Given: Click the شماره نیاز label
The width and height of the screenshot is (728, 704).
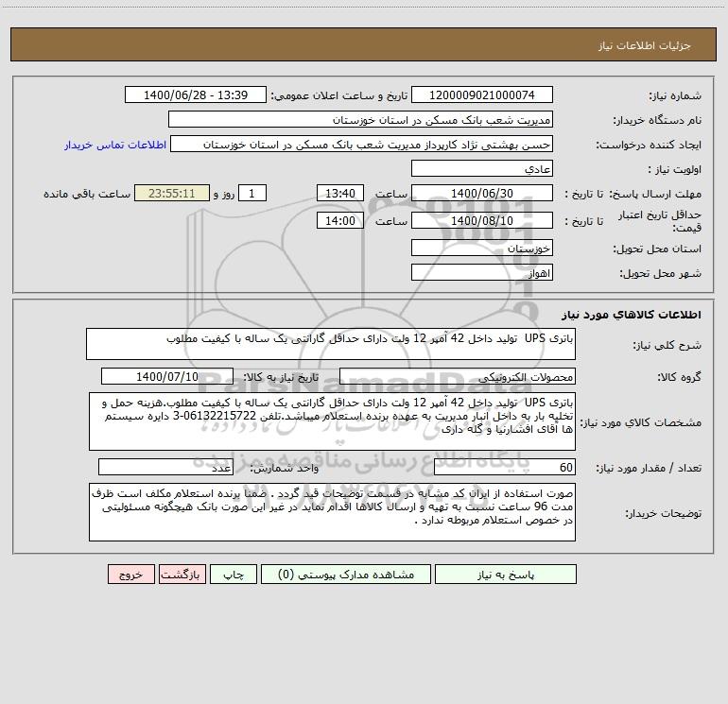Looking at the screenshot, I should click(x=675, y=96).
